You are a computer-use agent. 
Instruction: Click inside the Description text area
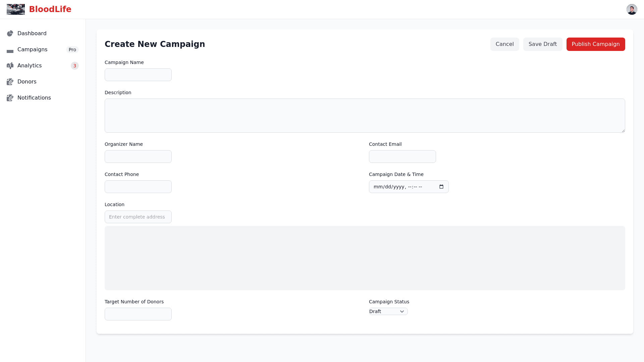point(365,116)
